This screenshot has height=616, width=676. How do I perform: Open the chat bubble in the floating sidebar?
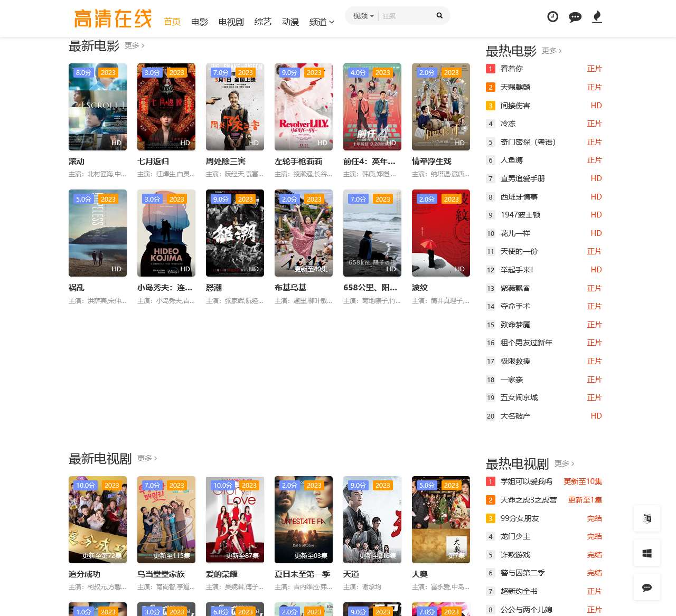click(646, 587)
